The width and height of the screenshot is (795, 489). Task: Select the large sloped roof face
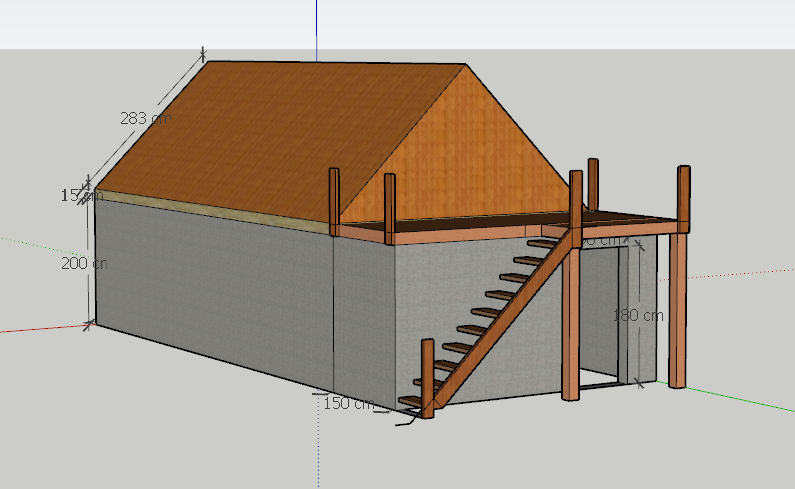(270, 140)
